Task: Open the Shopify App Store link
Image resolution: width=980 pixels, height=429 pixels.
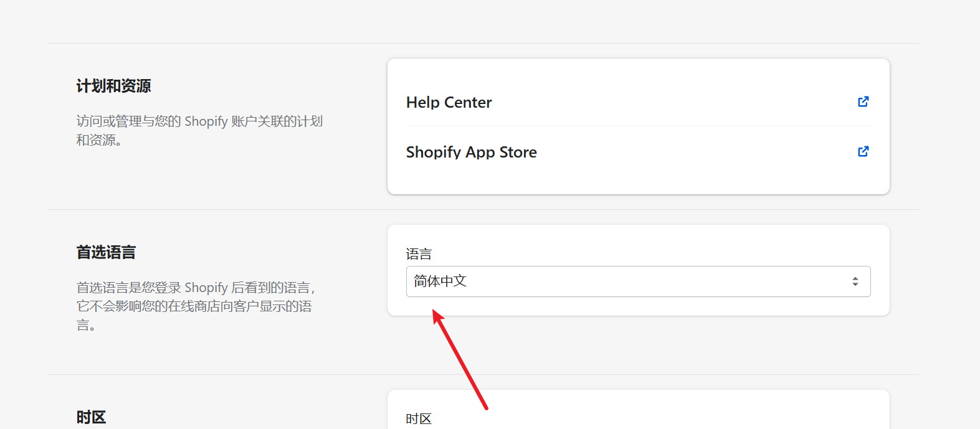Action: [x=471, y=153]
